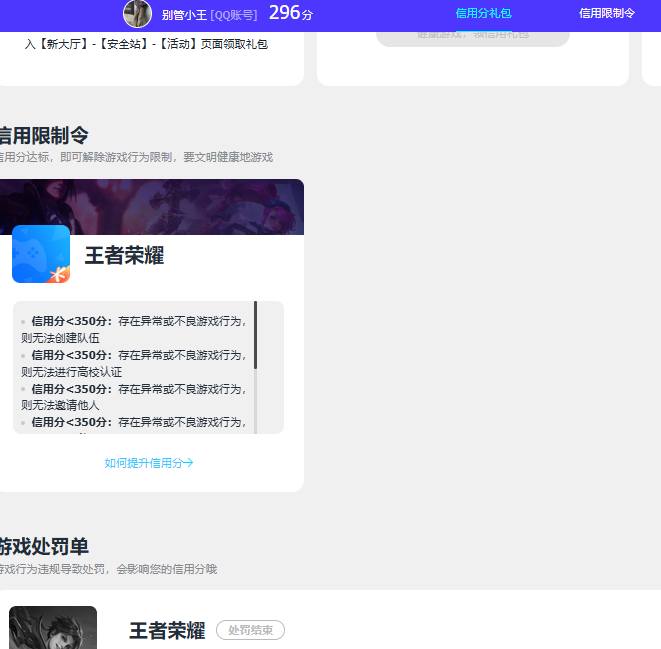Click the 则无法邀请他人 restriction text

click(x=60, y=405)
